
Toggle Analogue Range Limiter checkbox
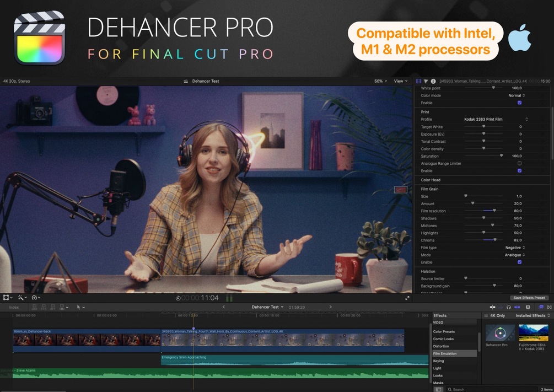(x=519, y=163)
